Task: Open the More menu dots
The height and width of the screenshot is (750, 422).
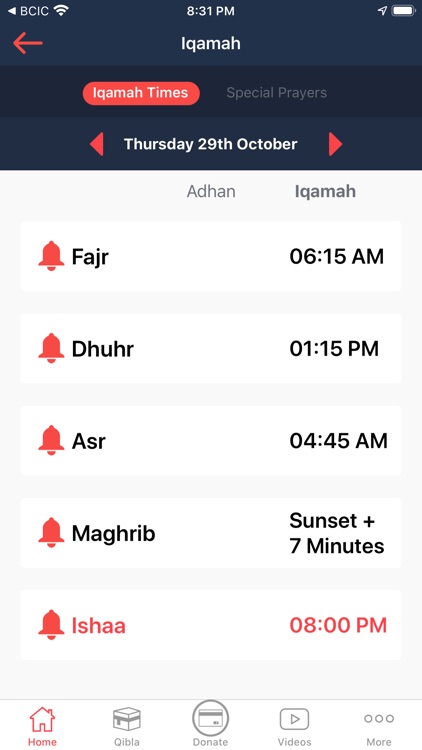Action: pyautogui.click(x=378, y=727)
